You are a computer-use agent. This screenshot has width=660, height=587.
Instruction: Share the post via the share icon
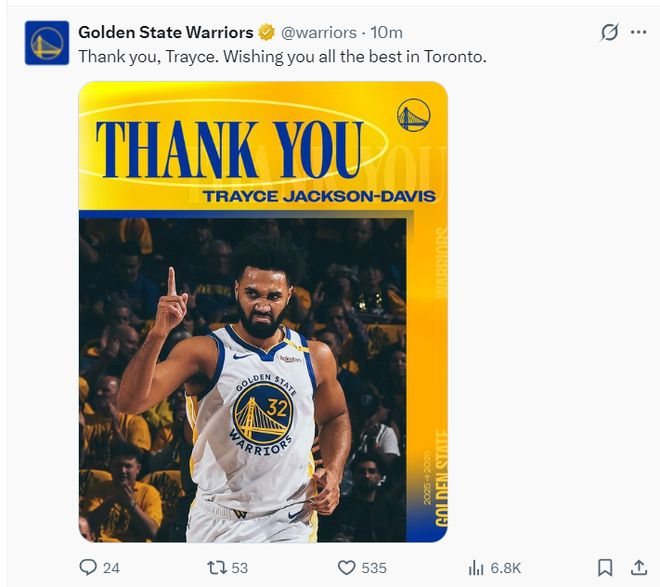pos(638,567)
